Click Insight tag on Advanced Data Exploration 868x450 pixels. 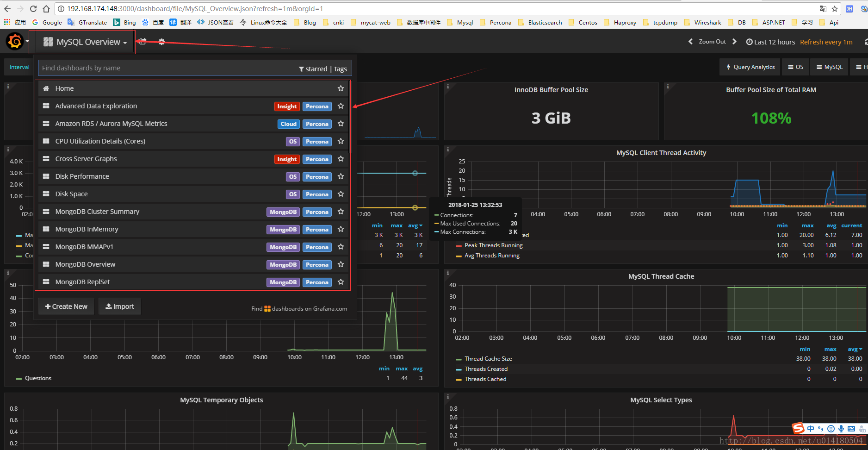point(287,106)
